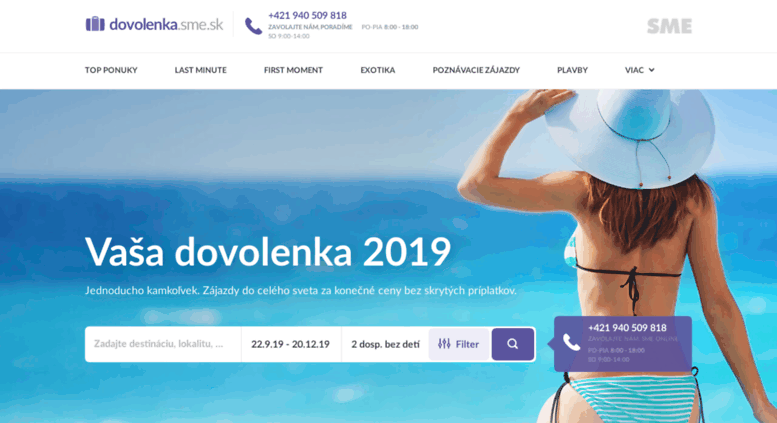Expand the VIAC menu chevron

651,70
